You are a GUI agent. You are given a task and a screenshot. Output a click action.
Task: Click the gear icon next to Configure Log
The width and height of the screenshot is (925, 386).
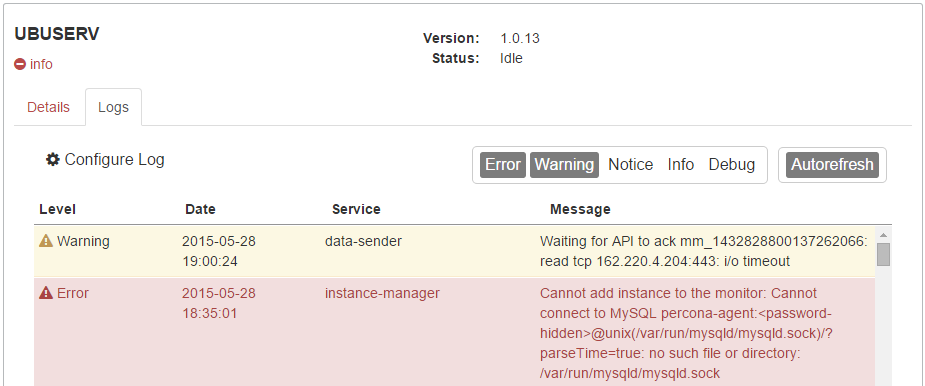(x=53, y=159)
